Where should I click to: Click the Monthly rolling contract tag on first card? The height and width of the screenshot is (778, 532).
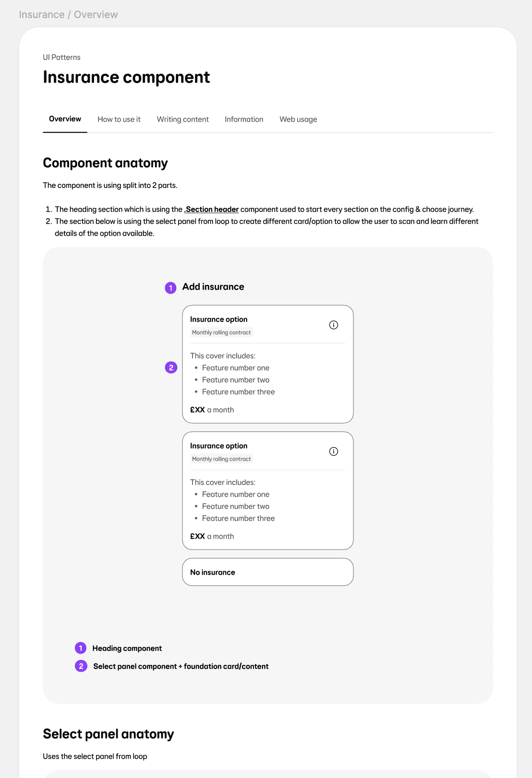221,332
